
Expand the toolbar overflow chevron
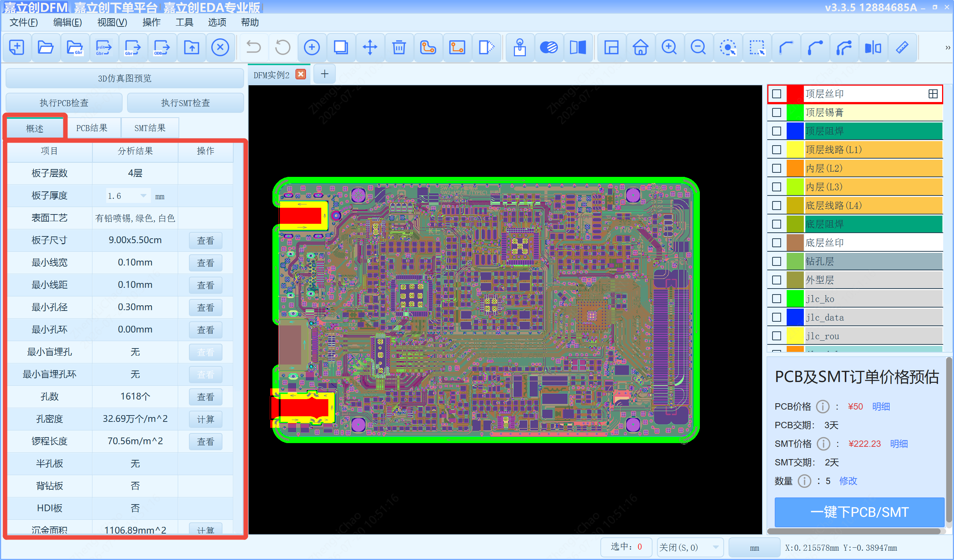pos(947,48)
